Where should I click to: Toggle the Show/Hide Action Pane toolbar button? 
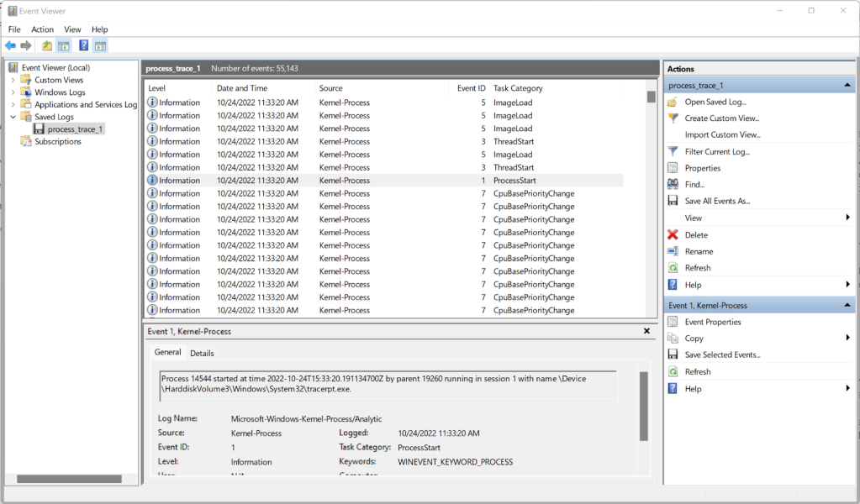(100, 45)
